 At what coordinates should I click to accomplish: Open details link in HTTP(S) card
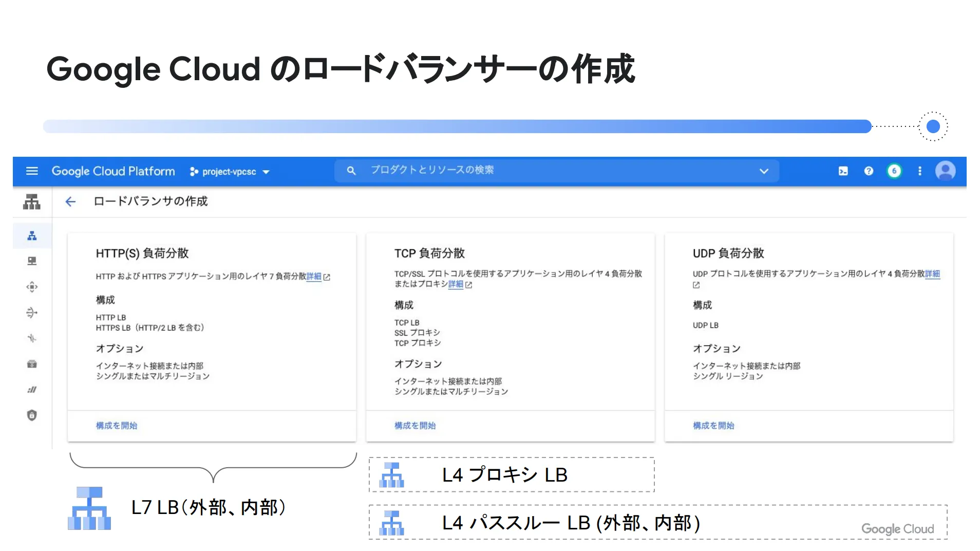314,277
